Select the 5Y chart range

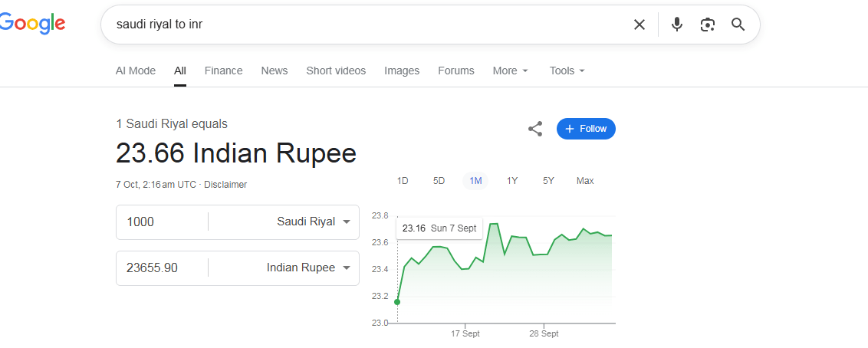(548, 181)
